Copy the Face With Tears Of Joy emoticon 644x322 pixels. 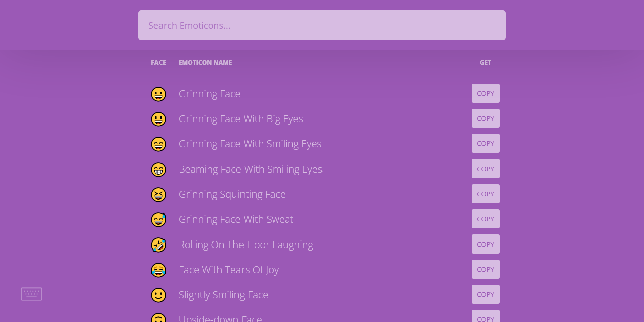486,269
